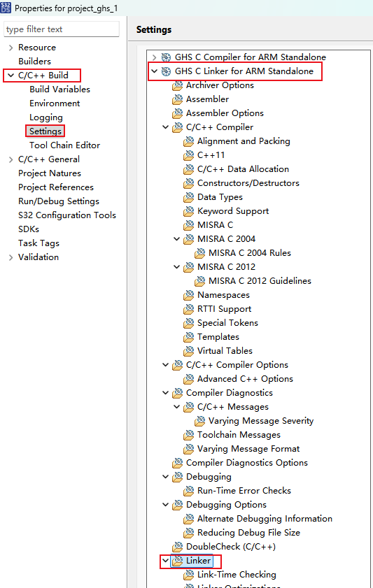This screenshot has height=588, width=373.
Task: Click the S32DS icon in title bar
Action: pyautogui.click(x=6, y=8)
